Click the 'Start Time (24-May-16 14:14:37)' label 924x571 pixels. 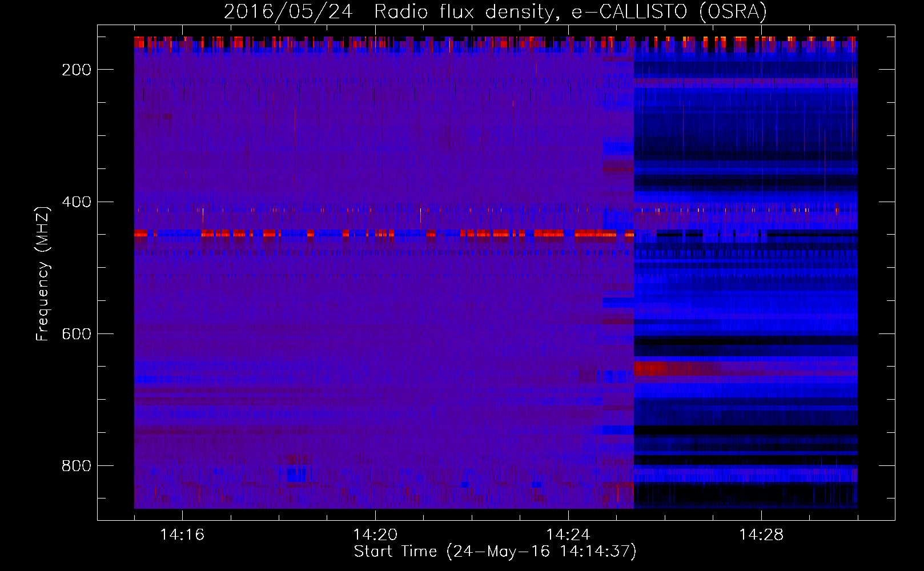click(495, 552)
